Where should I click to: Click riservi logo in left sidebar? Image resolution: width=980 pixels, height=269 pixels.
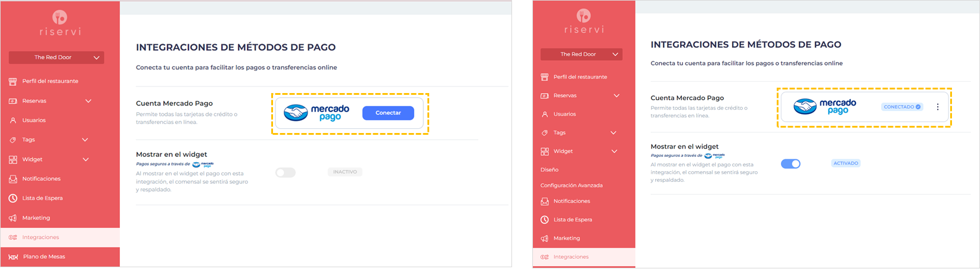coord(60,24)
